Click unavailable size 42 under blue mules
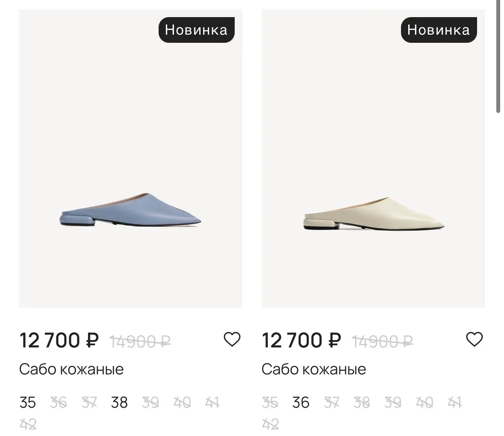Image resolution: width=504 pixels, height=436 pixels. click(x=28, y=424)
